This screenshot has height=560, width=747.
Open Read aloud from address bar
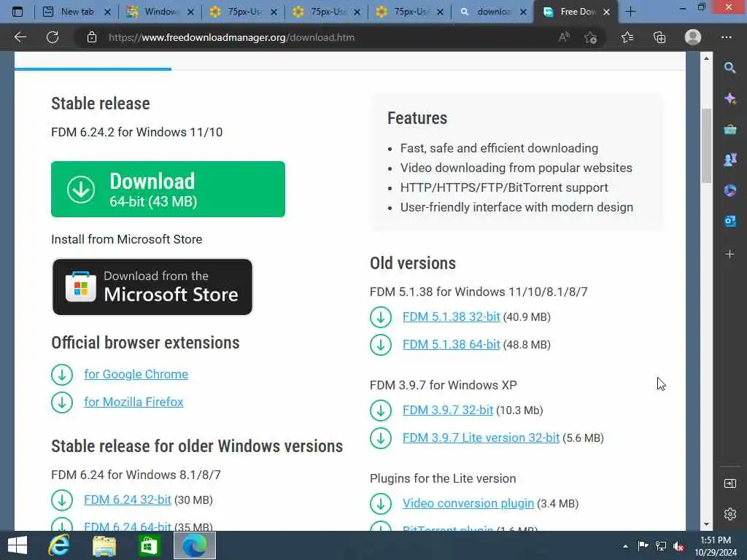pos(564,37)
